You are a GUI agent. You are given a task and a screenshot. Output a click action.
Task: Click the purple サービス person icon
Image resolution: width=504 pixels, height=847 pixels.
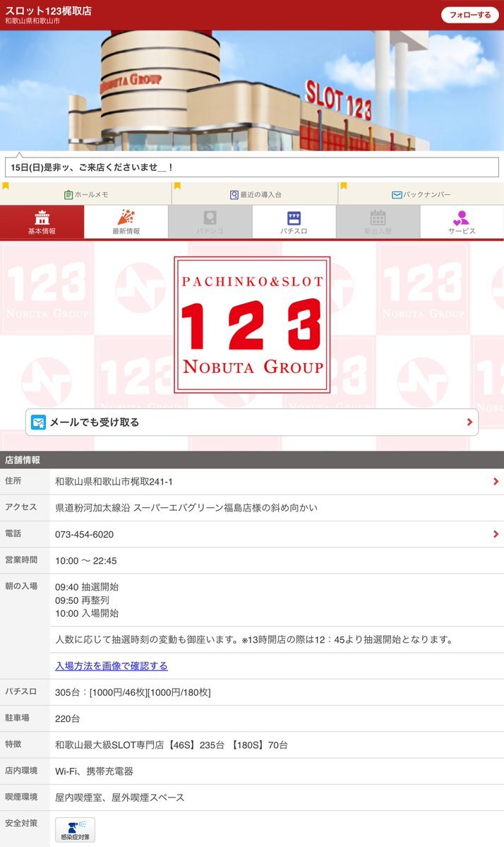[462, 218]
